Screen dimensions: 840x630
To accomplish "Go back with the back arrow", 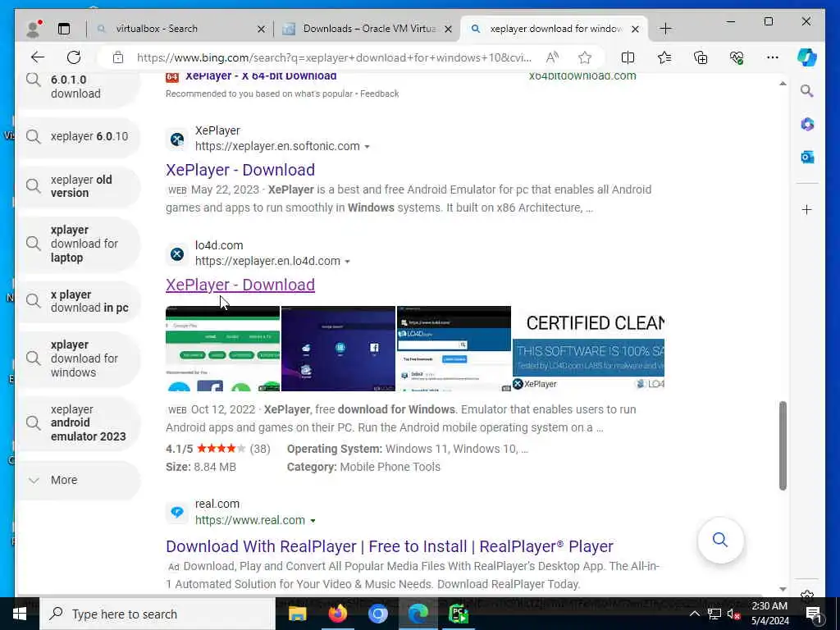I will (x=38, y=57).
